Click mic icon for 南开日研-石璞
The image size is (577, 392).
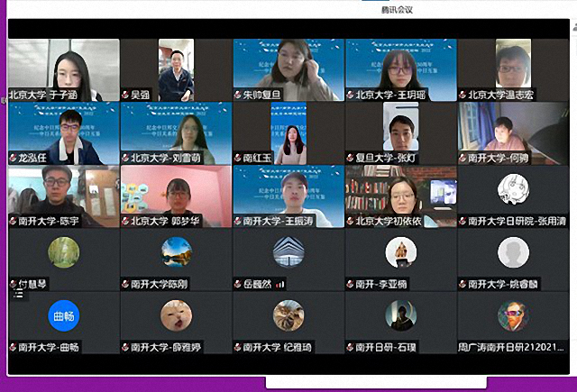coord(351,347)
